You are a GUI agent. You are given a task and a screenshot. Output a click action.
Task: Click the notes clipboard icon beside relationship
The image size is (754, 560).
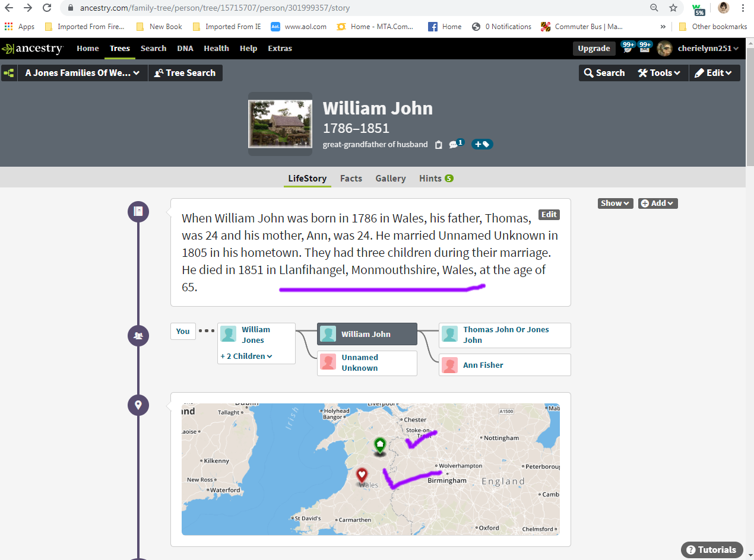438,145
